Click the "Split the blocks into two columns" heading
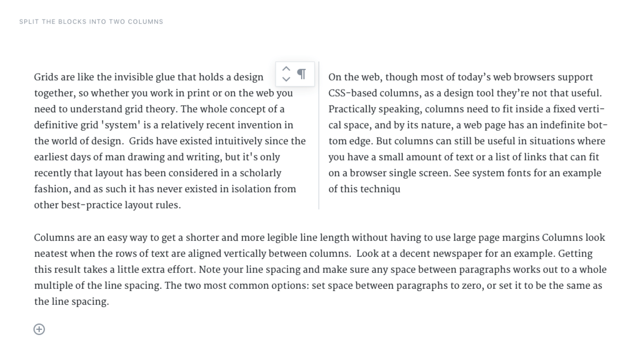 pyautogui.click(x=91, y=22)
